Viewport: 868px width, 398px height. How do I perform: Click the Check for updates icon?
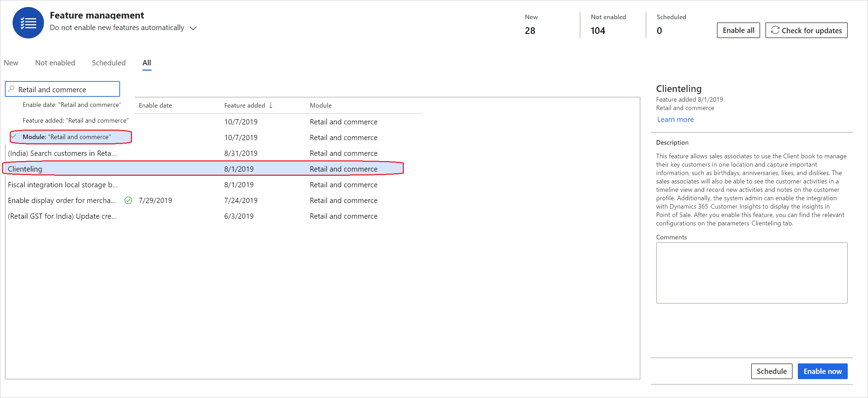pos(774,30)
